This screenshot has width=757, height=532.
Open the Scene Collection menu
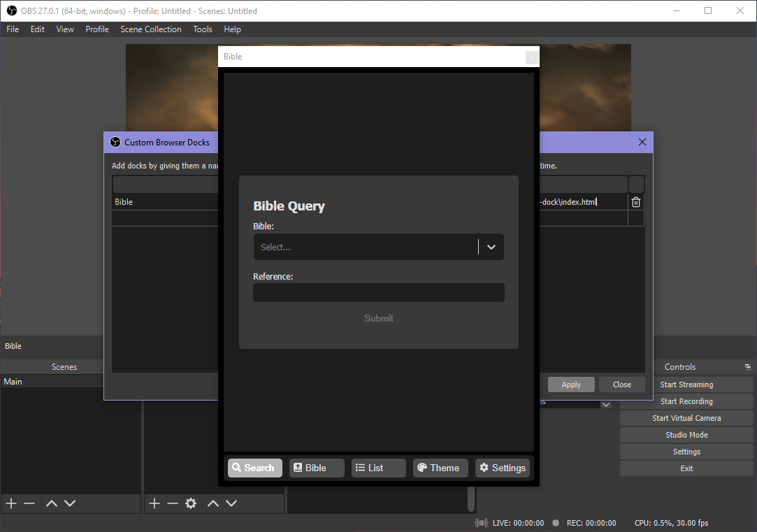click(x=151, y=29)
